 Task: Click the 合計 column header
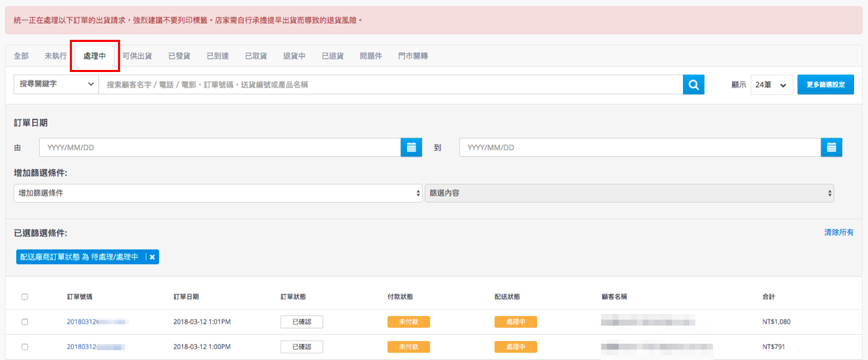tap(769, 297)
